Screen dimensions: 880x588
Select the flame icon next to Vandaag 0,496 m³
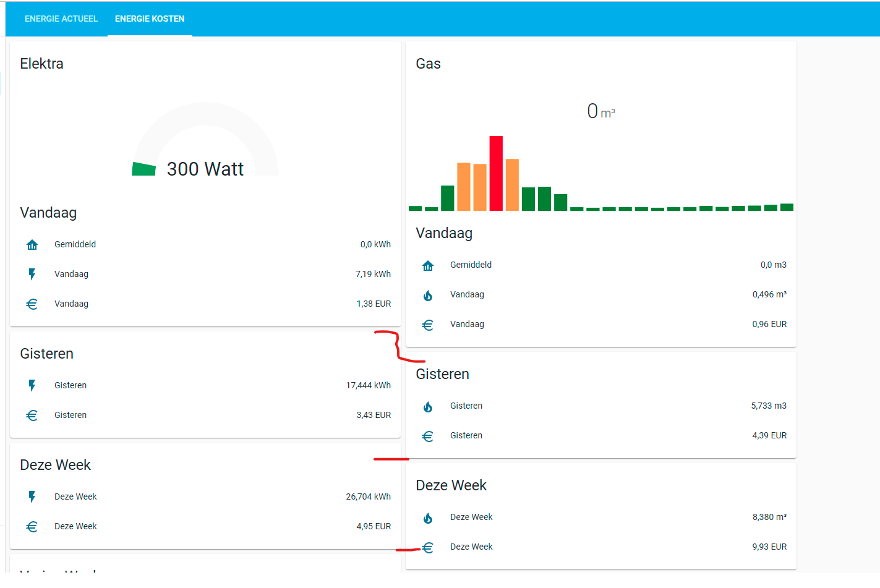click(427, 294)
